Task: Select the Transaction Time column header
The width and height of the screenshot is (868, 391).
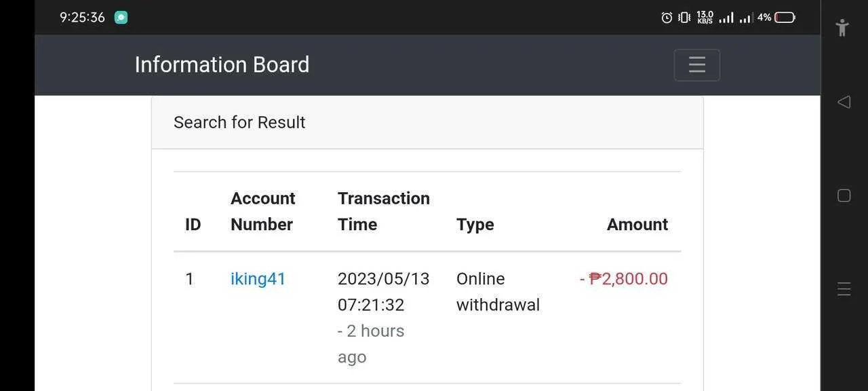Action: pyautogui.click(x=384, y=211)
